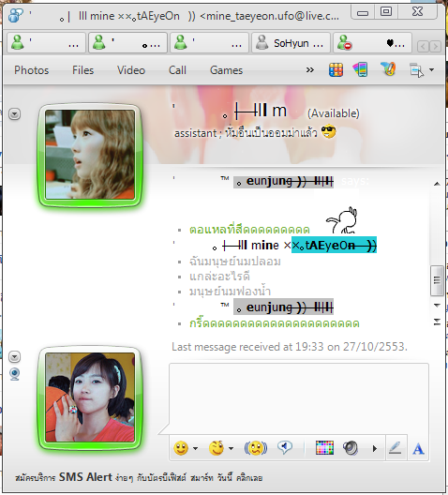The height and width of the screenshot is (495, 448).
Task: Switch to the blocked contact heart tab
Action: pyautogui.click(x=372, y=42)
